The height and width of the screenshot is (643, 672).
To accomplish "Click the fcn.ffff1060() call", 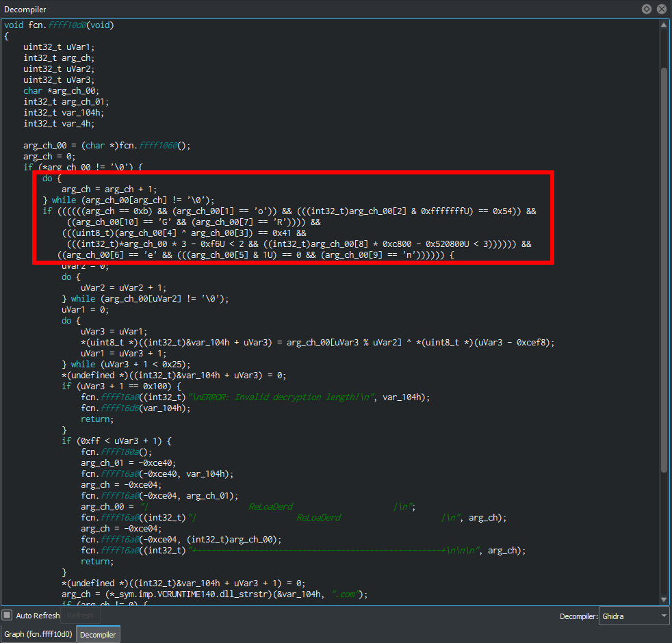I will click(155, 145).
